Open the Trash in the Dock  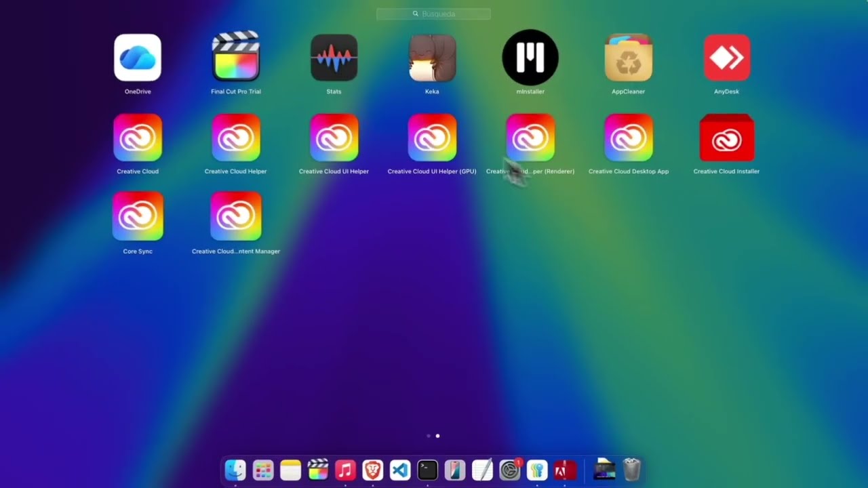631,470
